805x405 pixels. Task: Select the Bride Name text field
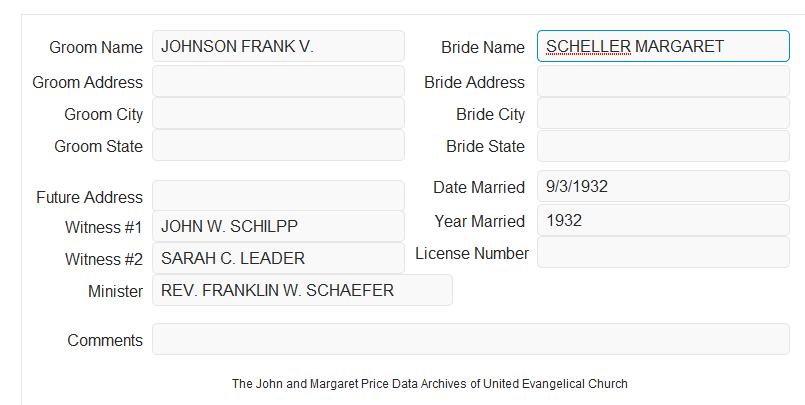pyautogui.click(x=663, y=46)
